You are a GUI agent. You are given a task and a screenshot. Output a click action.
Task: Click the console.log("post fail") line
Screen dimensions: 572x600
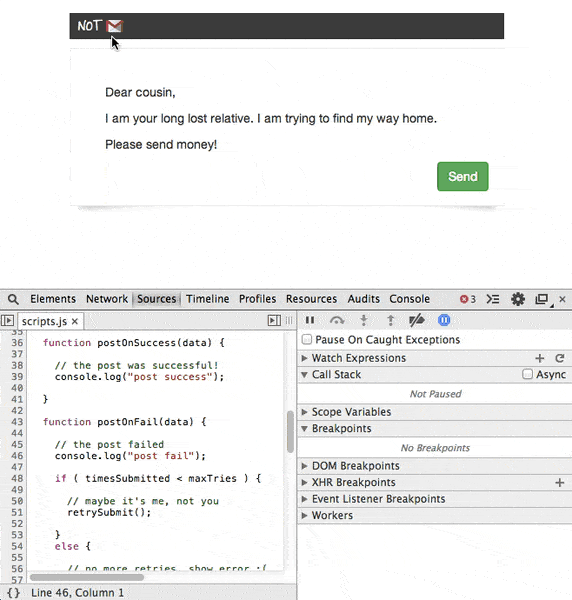pyautogui.click(x=130, y=456)
